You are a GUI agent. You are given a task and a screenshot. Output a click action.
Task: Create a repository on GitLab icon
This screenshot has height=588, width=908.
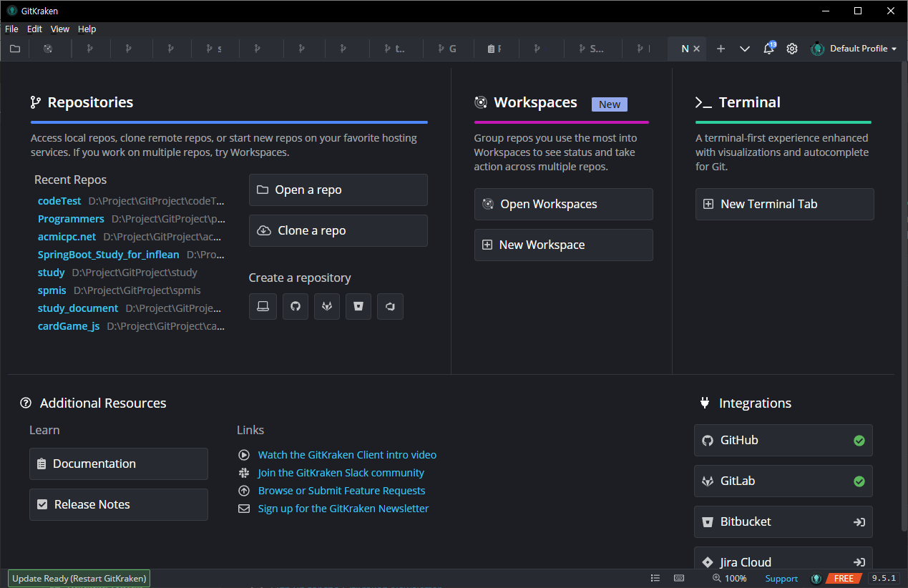click(327, 306)
